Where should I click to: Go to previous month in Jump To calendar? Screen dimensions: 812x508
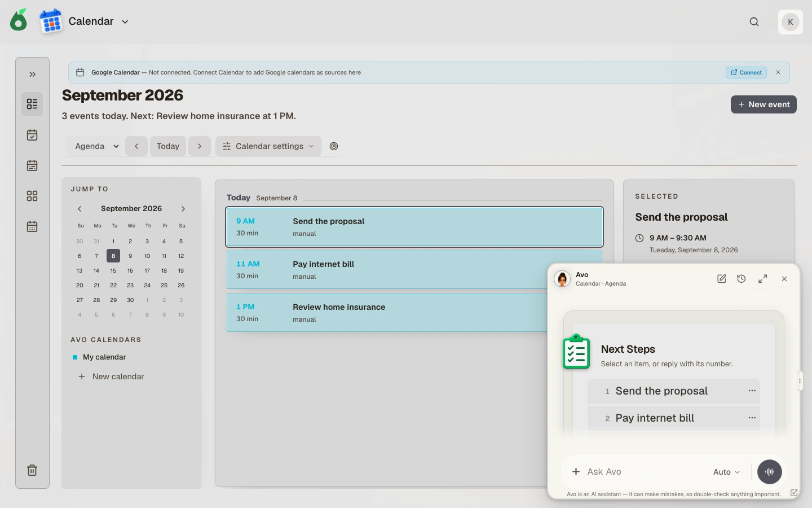(80, 209)
